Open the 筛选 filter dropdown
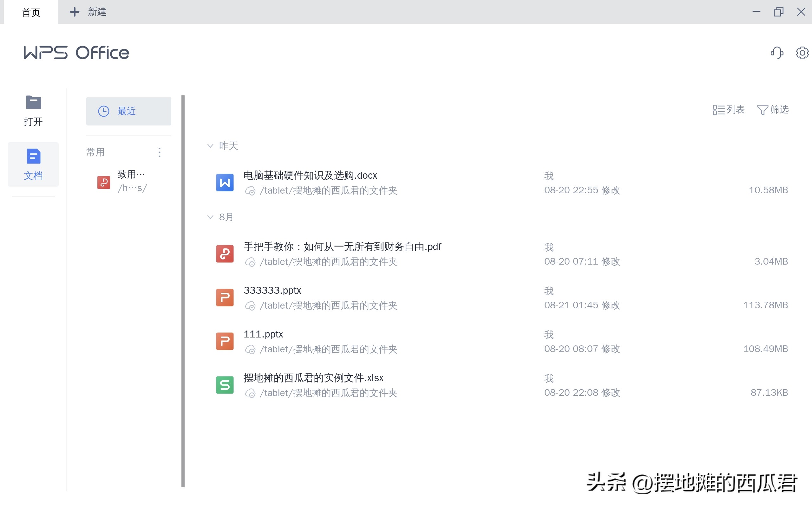 pos(773,110)
